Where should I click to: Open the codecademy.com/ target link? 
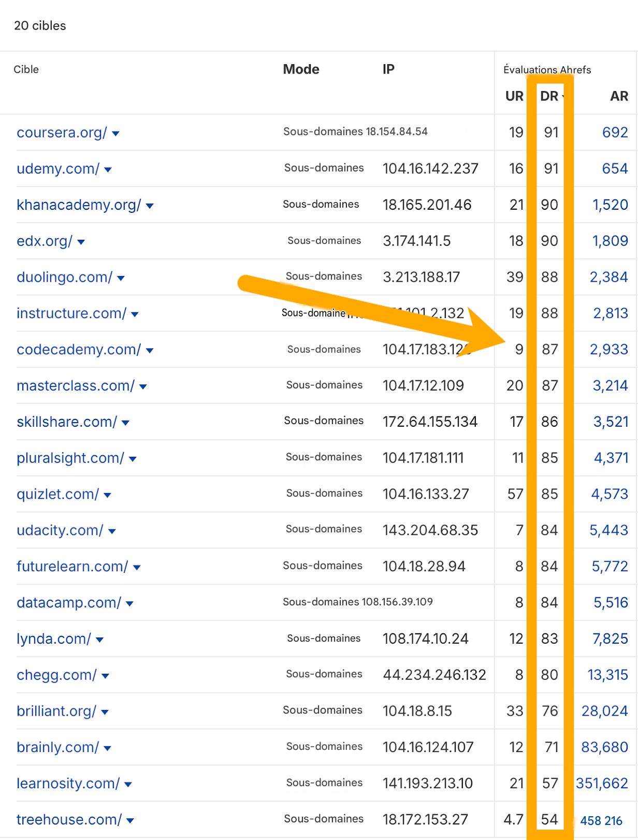point(79,350)
